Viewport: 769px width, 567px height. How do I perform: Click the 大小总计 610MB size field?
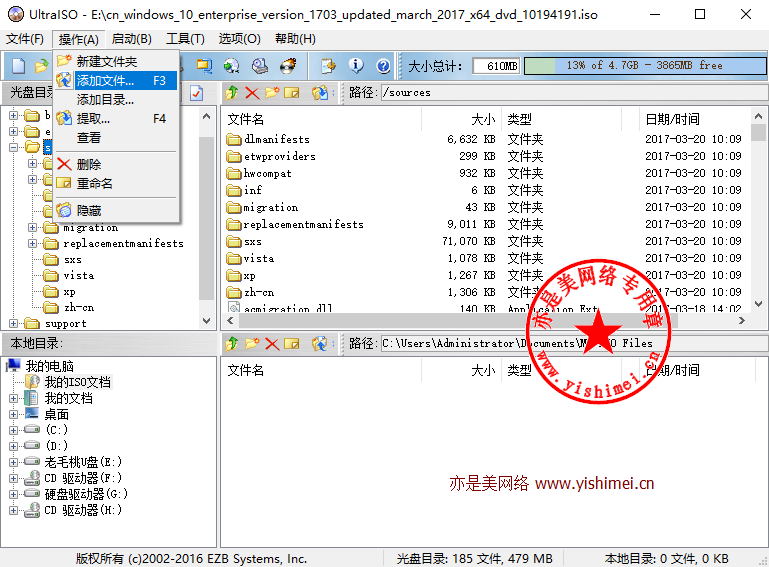[x=496, y=66]
